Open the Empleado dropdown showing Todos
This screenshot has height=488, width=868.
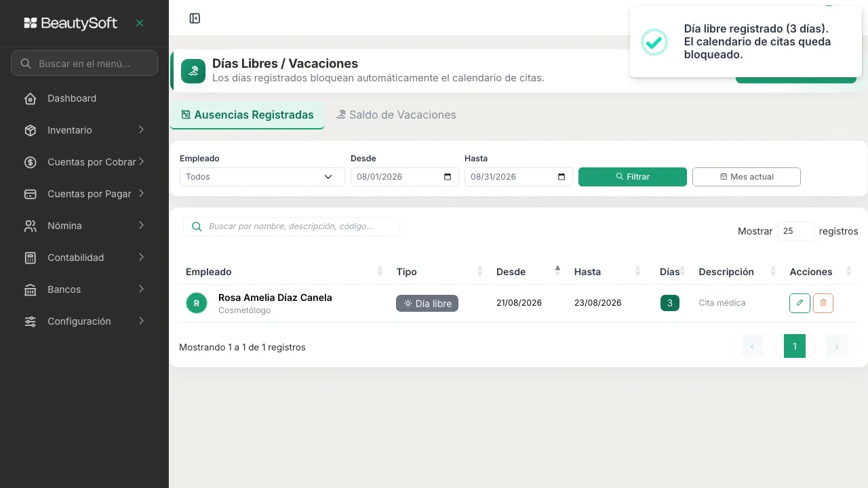click(x=262, y=177)
